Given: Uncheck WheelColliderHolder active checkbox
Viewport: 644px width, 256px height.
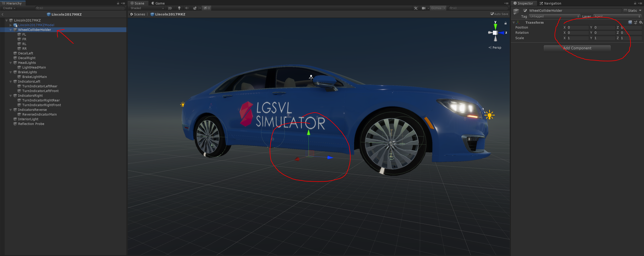Looking at the screenshot, I should [x=525, y=11].
